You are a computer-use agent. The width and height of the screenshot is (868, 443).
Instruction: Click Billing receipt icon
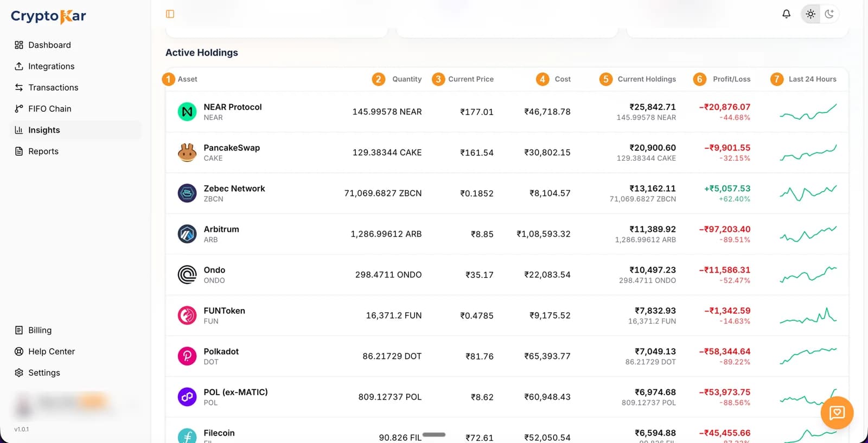pos(19,330)
